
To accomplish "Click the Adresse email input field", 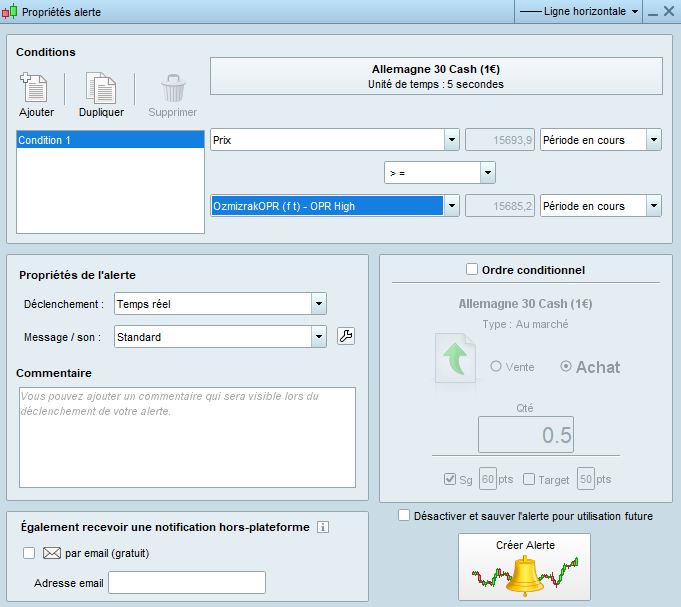I will pyautogui.click(x=187, y=582).
